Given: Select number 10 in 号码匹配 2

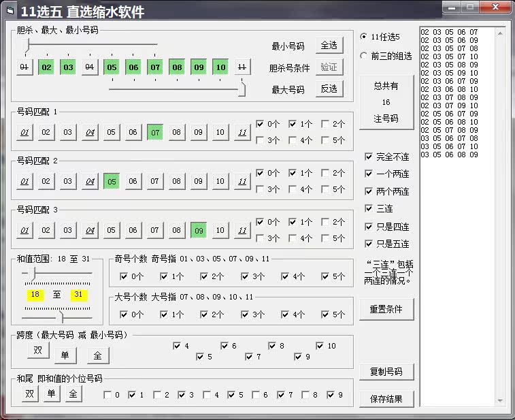Looking at the screenshot, I should click(220, 181).
